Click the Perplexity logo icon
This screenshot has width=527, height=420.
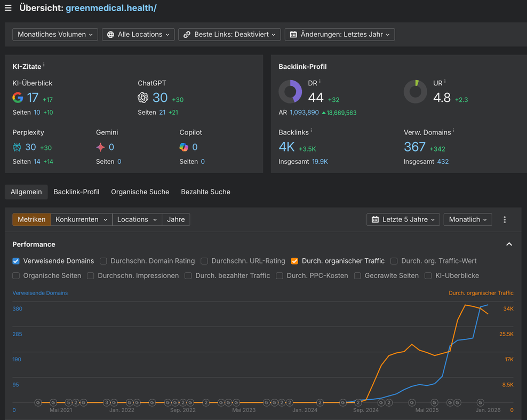[17, 147]
